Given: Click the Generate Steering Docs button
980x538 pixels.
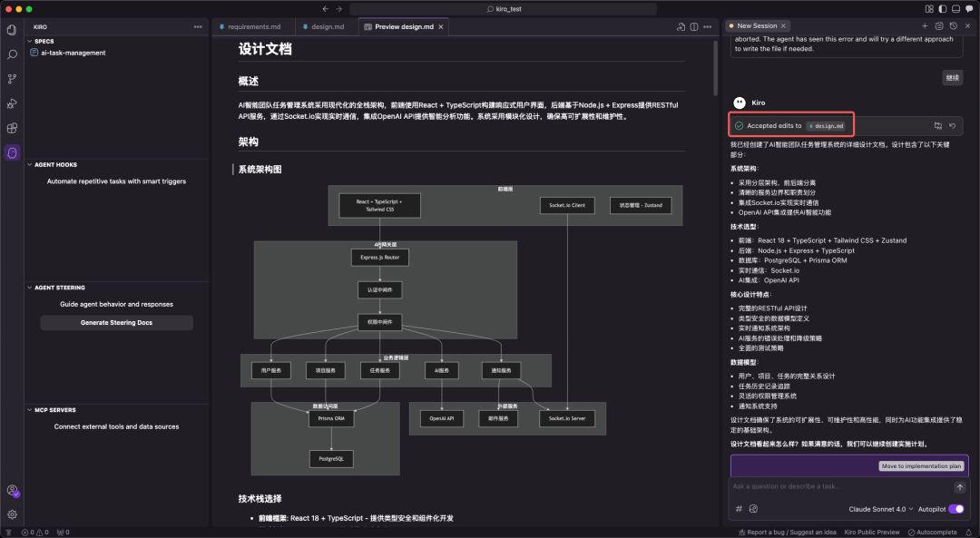Looking at the screenshot, I should coord(115,322).
